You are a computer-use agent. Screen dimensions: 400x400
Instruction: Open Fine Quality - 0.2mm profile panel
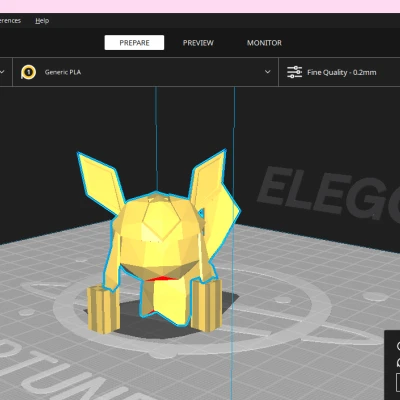(339, 72)
